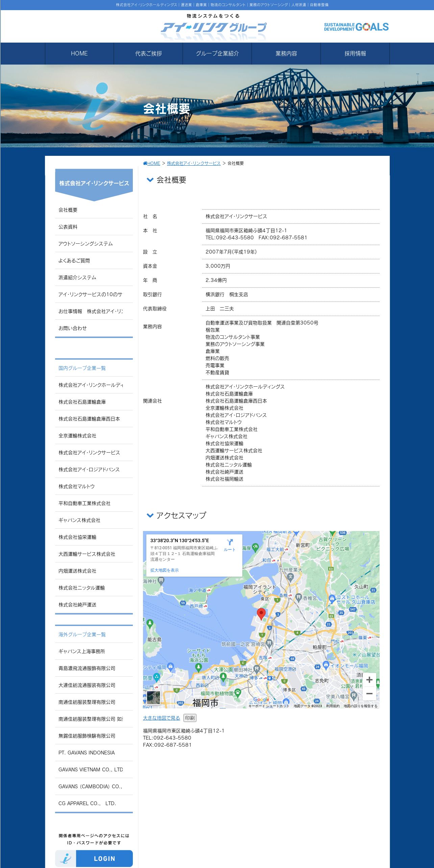Open 無錫佳紡服飾検験有限公司 in sidebar
Viewport: 434px width, 868px height.
pyautogui.click(x=94, y=736)
